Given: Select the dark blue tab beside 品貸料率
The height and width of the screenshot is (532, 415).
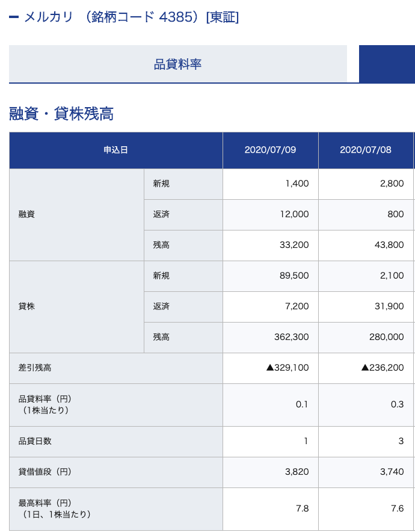Looking at the screenshot, I should point(387,64).
